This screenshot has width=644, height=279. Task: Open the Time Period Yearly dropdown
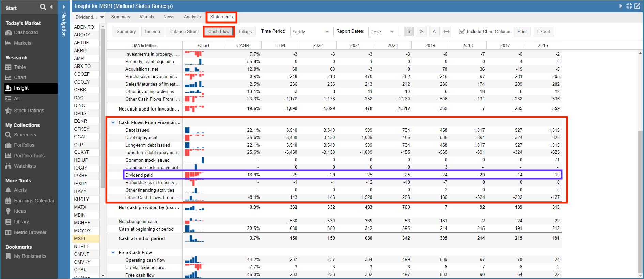click(x=311, y=32)
